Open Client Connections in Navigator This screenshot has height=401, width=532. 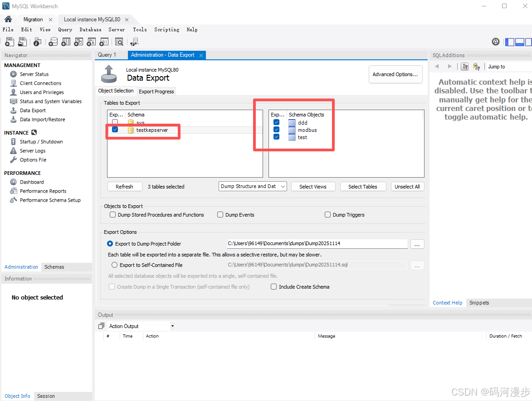point(40,83)
